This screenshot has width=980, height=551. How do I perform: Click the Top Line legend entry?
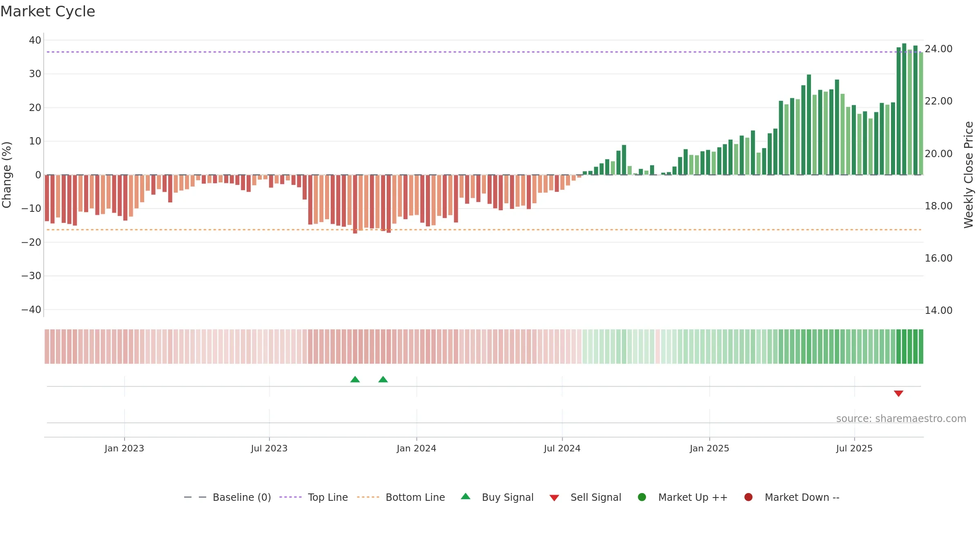[x=314, y=497]
